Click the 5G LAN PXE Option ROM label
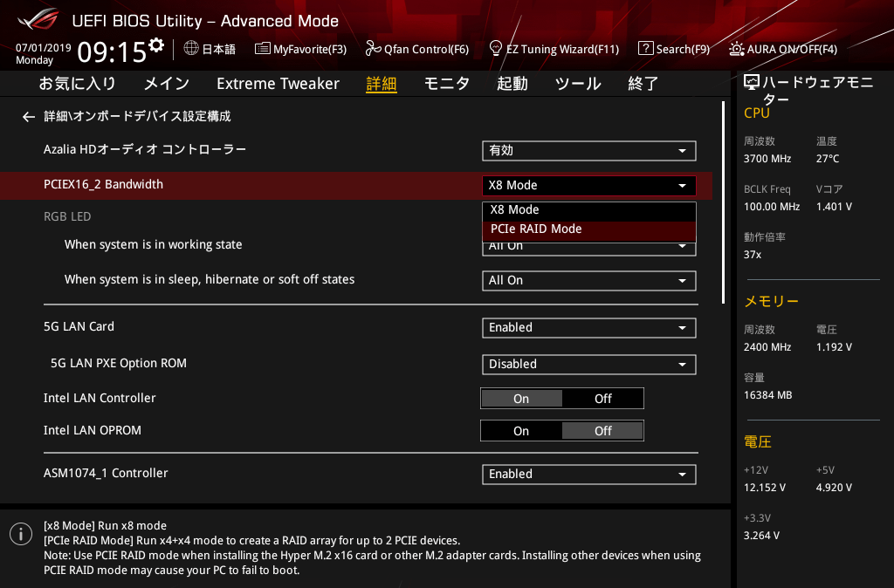The image size is (894, 588). [x=119, y=364]
